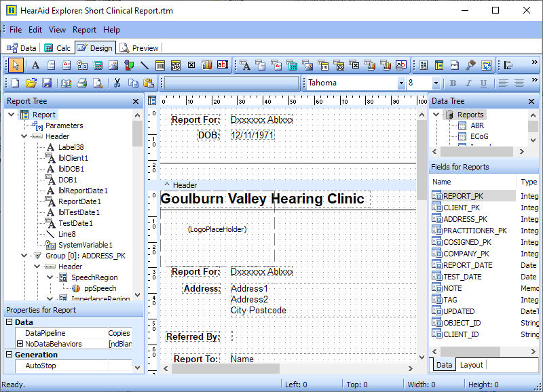Select the arrow pointer selection tool
Screen dimensions: 543x392
(16, 65)
